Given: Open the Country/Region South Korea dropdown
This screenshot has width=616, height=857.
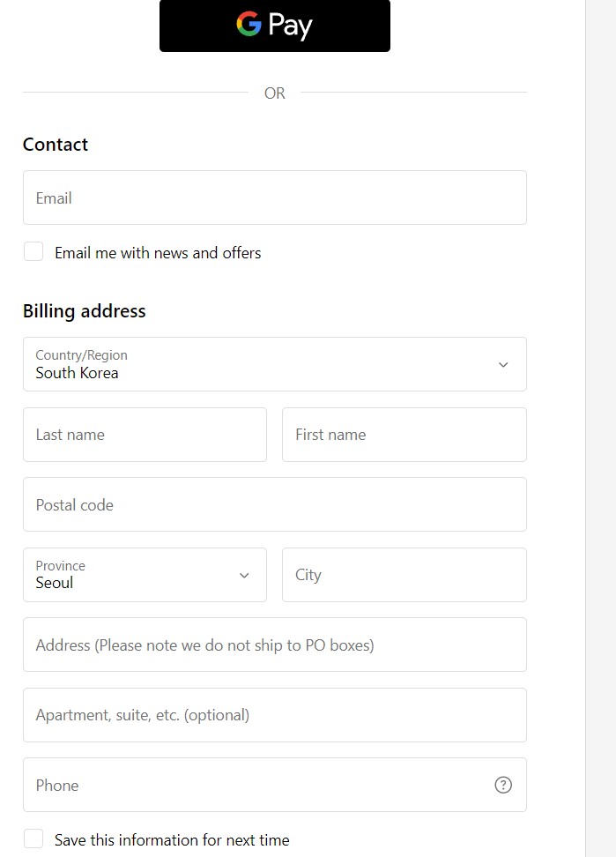Looking at the screenshot, I should click(x=264, y=364).
